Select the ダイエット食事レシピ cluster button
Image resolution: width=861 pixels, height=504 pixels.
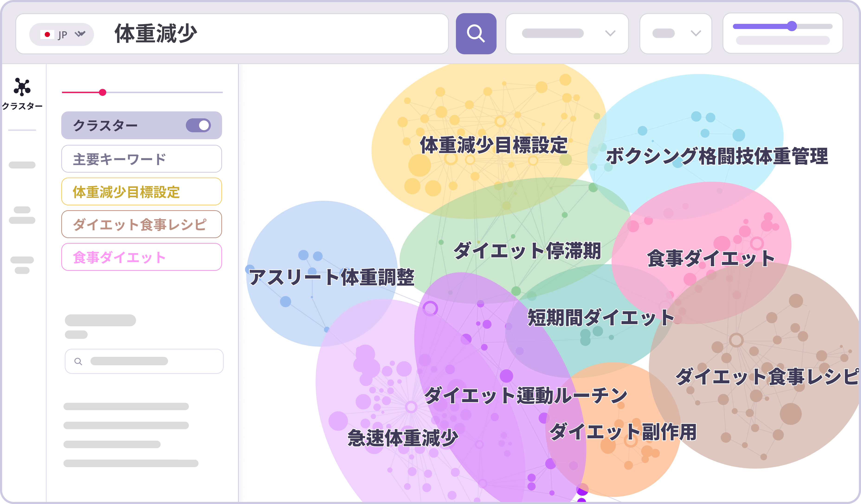coord(141,224)
